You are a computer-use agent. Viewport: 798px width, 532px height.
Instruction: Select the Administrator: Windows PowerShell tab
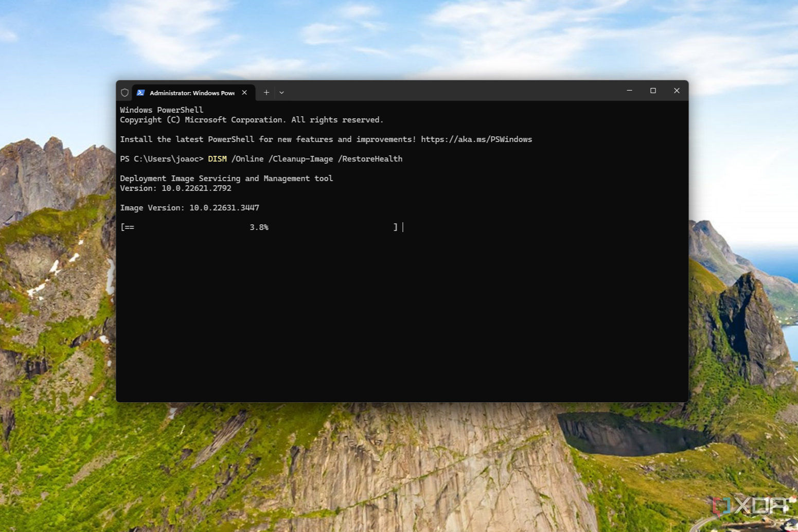tap(193, 93)
